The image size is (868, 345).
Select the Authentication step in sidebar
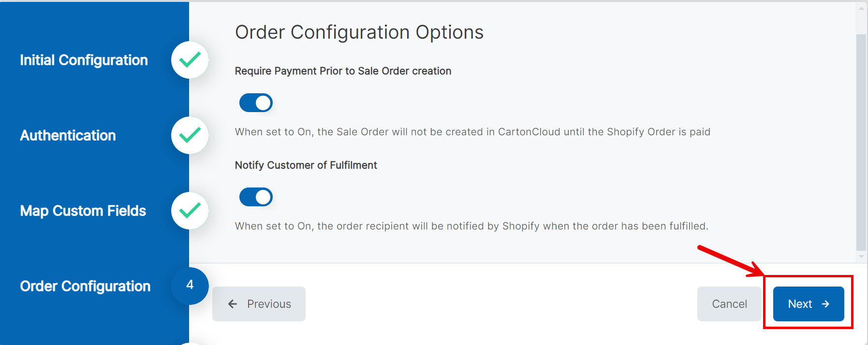point(67,135)
